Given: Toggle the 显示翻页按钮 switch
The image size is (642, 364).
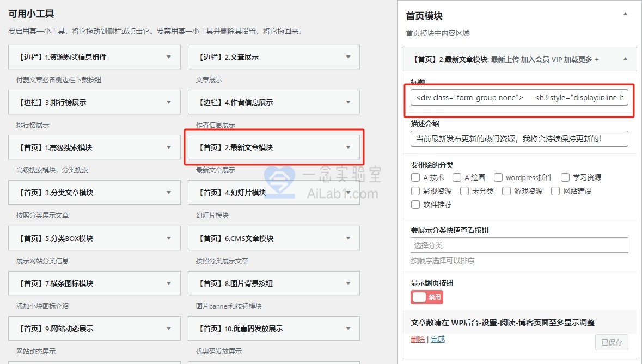Looking at the screenshot, I should point(426,297).
